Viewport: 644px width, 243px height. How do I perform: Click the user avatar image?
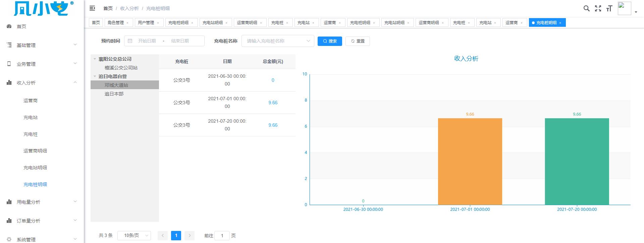624,8
